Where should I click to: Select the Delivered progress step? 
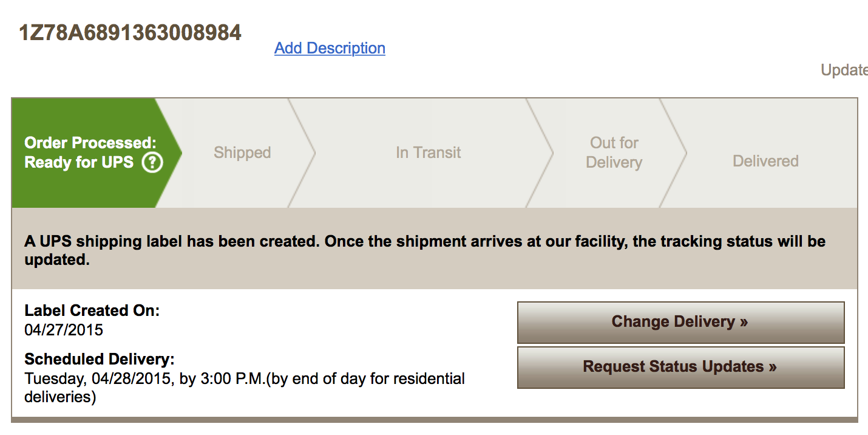click(765, 161)
